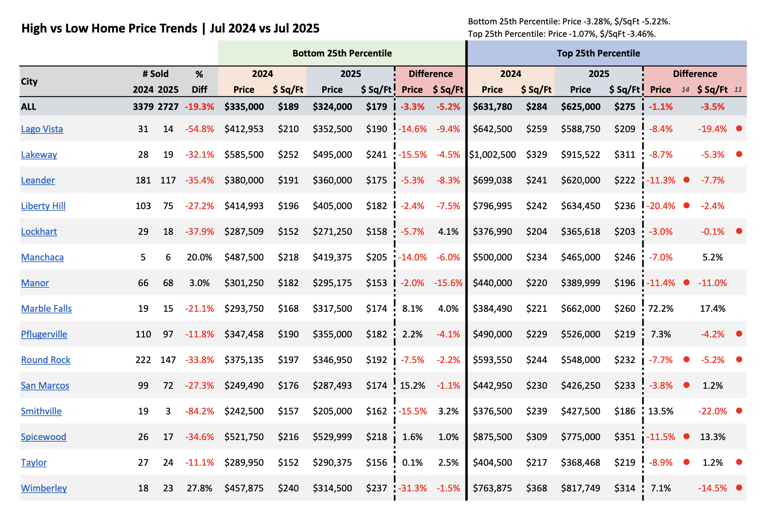Open the Manchaca link
The image size is (767, 532).
click(42, 257)
